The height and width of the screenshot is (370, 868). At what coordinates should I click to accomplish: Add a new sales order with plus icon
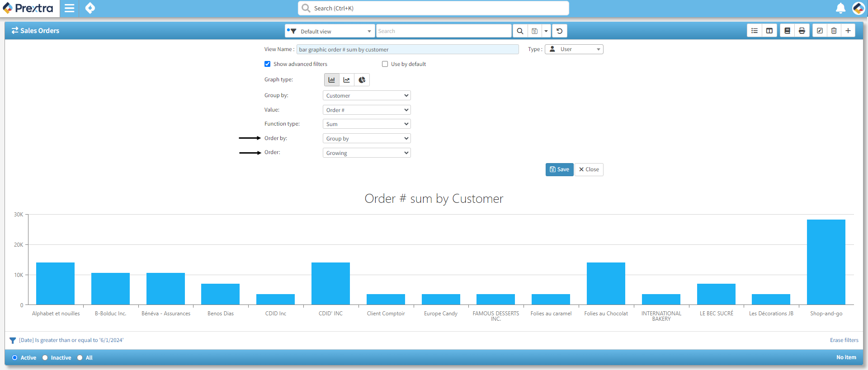coord(848,31)
